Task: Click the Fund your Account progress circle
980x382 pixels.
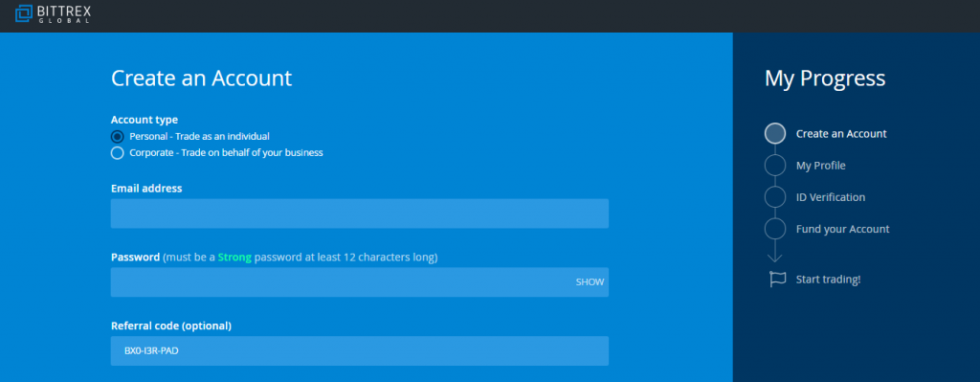Action: click(x=775, y=229)
